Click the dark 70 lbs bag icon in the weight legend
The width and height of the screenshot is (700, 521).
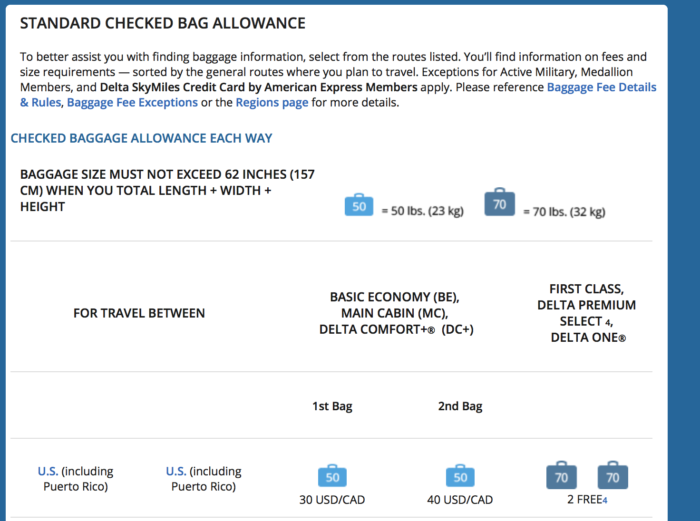(x=499, y=204)
